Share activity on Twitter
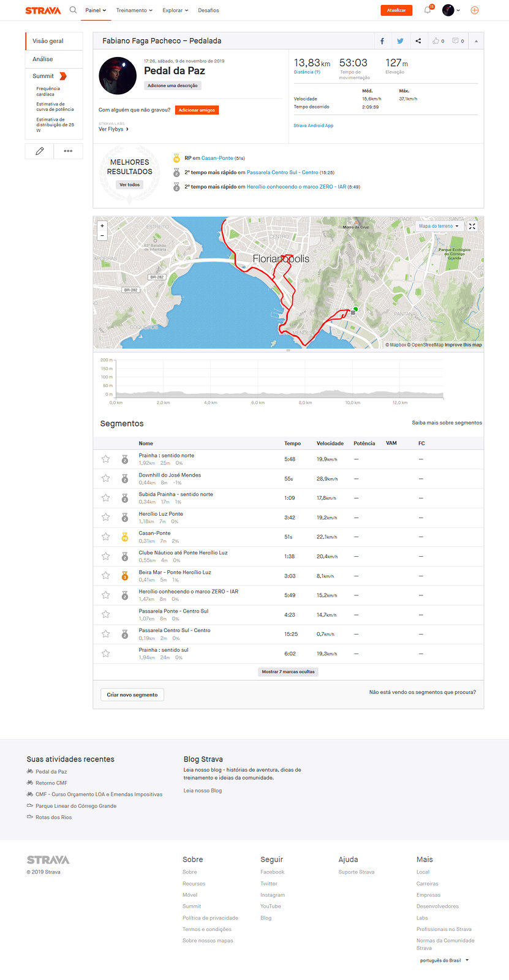509x980 pixels. click(x=400, y=41)
